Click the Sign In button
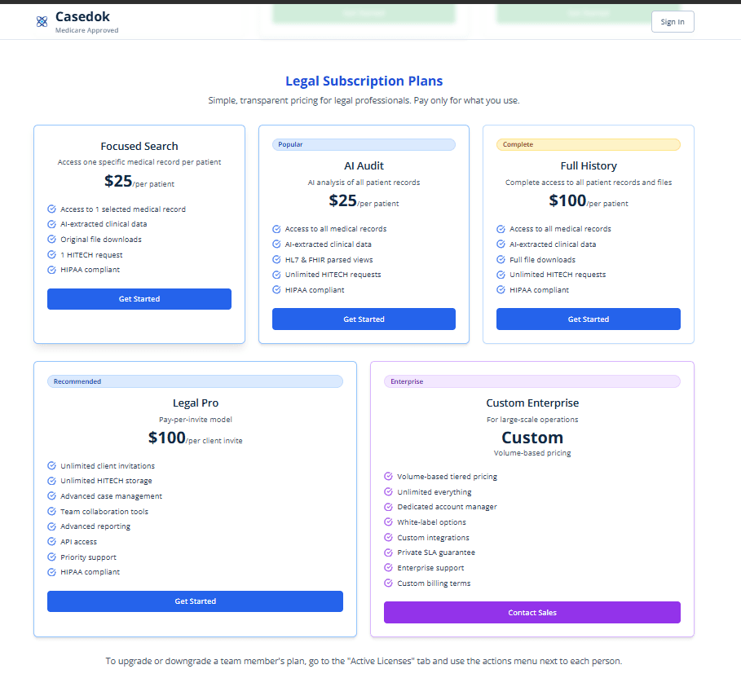 pos(673,22)
